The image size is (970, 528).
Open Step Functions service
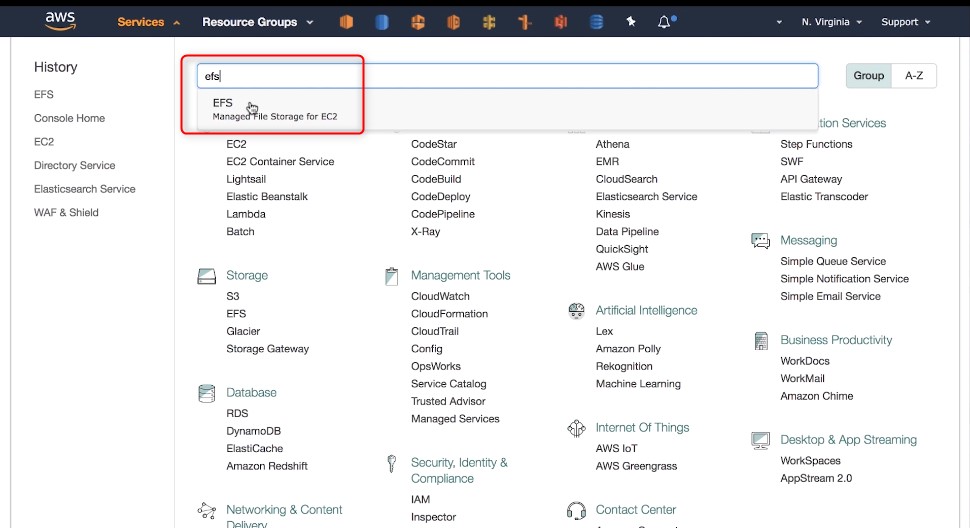click(816, 144)
